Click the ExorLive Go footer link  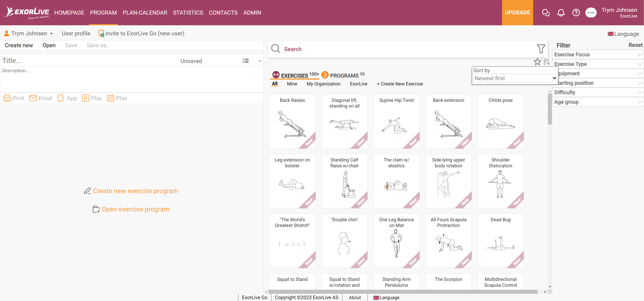(x=254, y=297)
